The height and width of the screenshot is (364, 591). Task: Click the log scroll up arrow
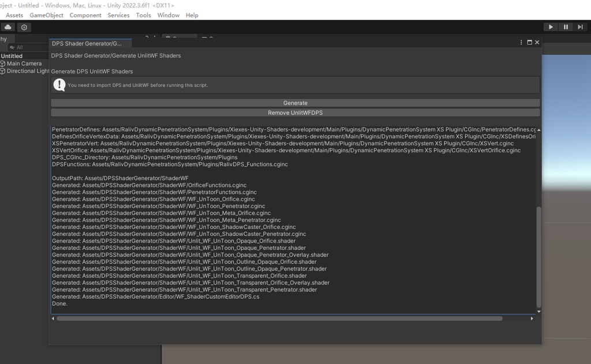tap(538, 130)
